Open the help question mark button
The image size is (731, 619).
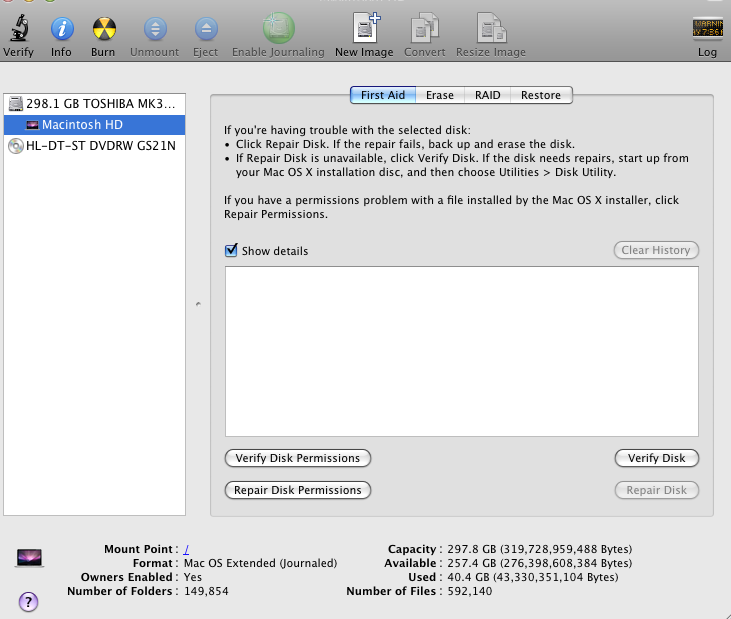28,602
